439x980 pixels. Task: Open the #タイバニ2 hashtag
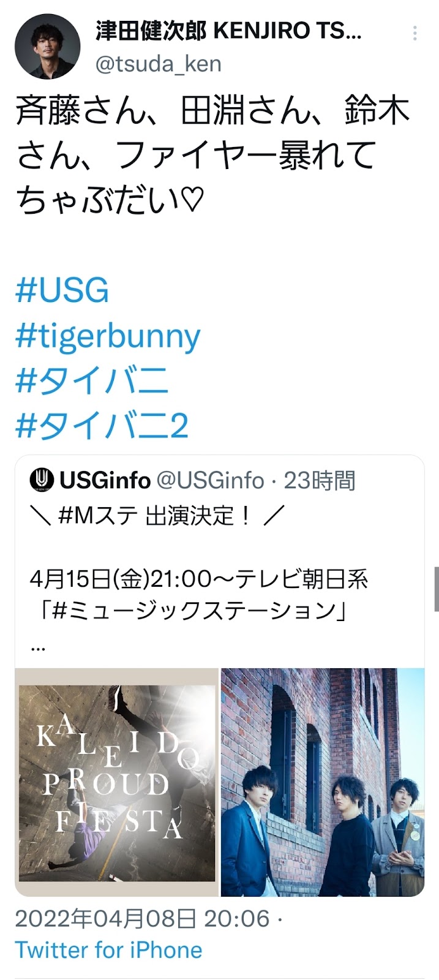[x=102, y=426]
